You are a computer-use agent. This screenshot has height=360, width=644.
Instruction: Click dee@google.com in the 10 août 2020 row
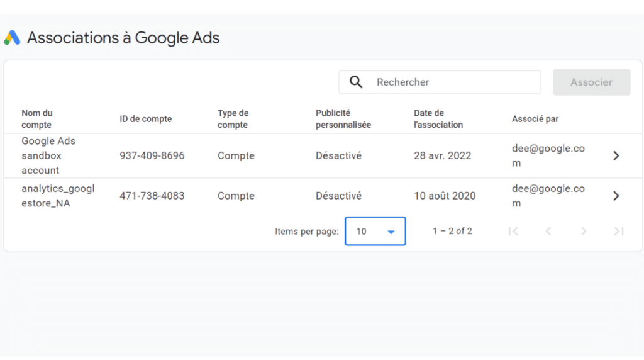click(548, 196)
